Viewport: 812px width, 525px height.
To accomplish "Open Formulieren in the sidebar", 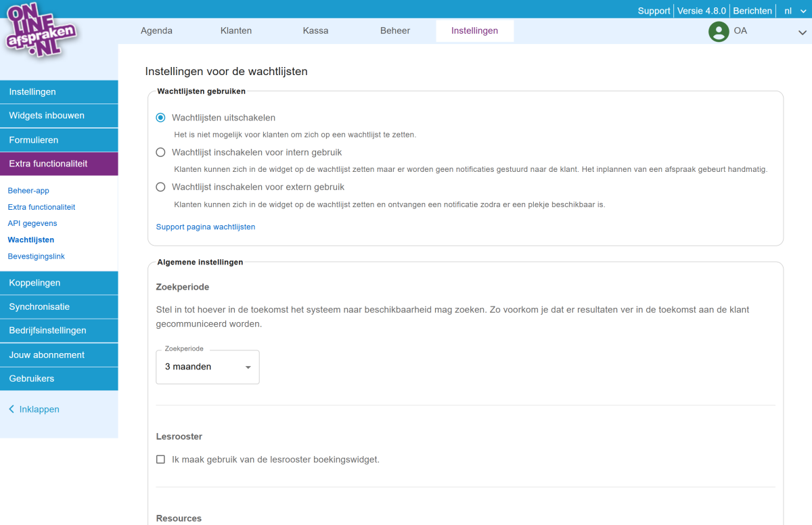I will [59, 140].
